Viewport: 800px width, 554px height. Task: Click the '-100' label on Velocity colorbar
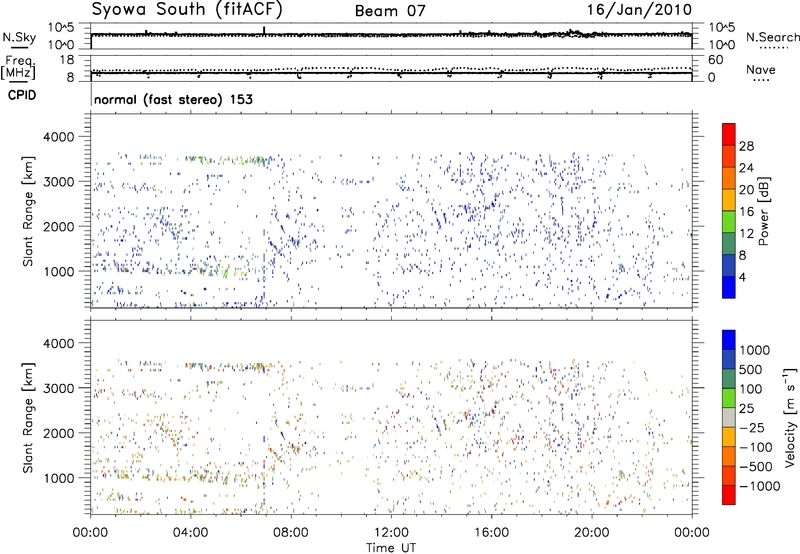756,447
